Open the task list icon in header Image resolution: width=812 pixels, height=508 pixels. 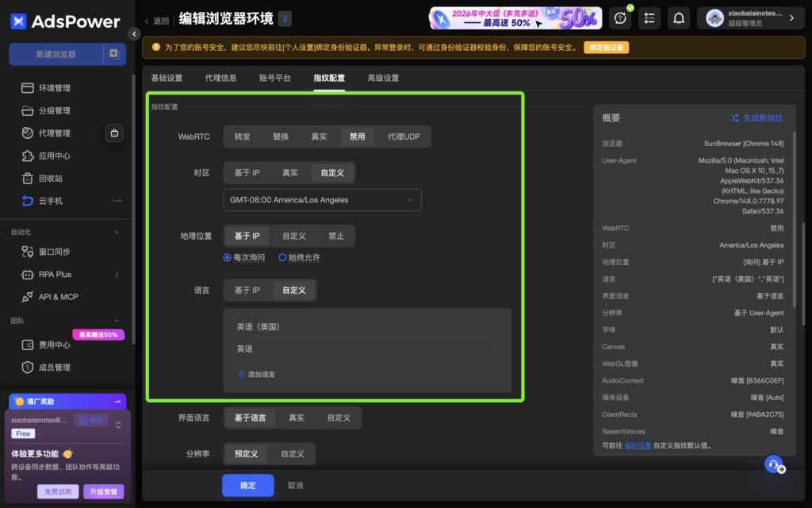coord(649,19)
